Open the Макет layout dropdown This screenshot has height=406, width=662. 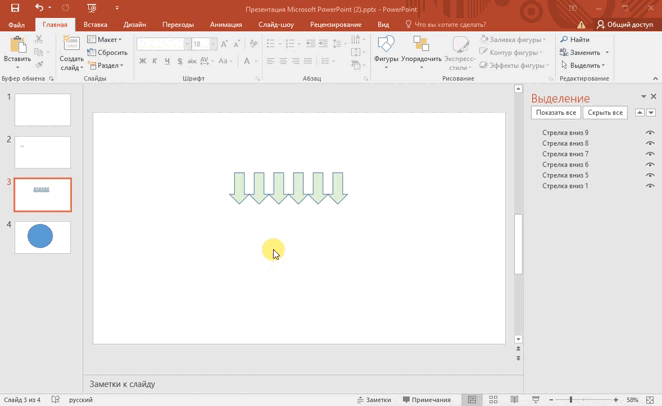click(104, 39)
